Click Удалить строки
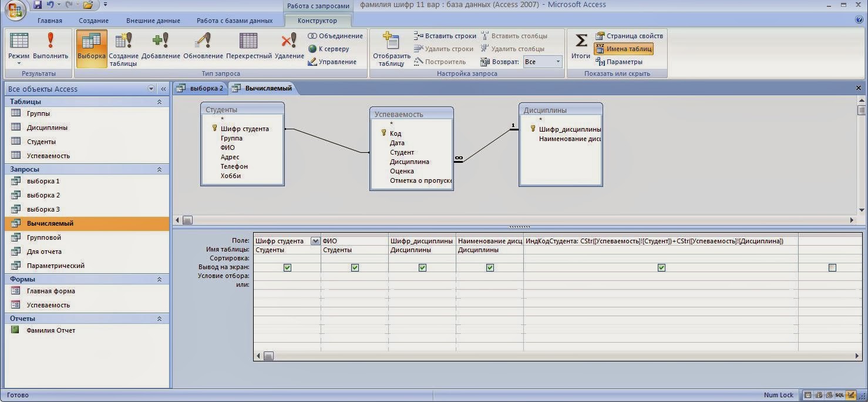This screenshot has height=402, width=868. (x=443, y=49)
